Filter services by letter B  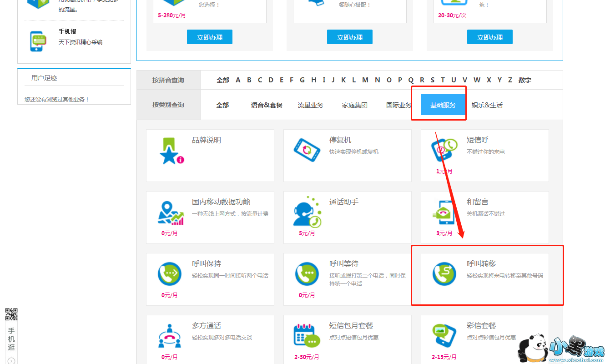pos(249,80)
